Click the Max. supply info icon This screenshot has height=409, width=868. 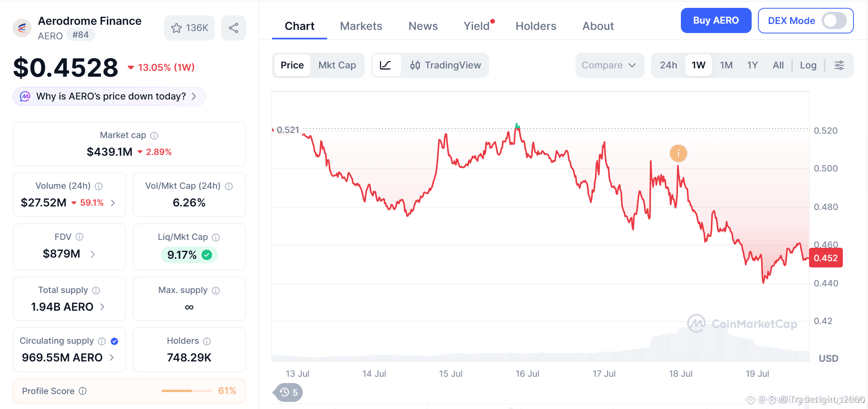coord(216,291)
